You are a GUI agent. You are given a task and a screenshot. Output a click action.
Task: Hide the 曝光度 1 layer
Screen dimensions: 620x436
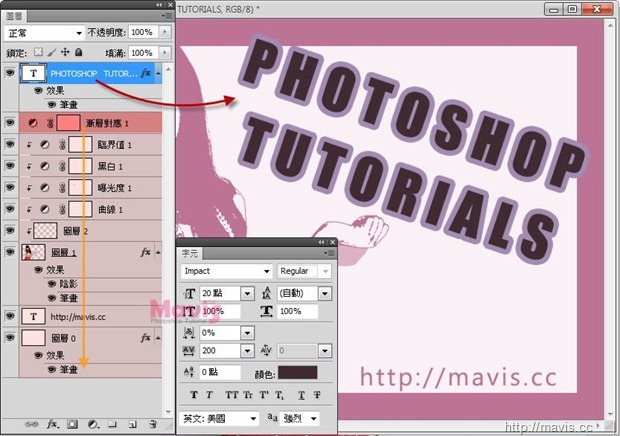(x=10, y=187)
